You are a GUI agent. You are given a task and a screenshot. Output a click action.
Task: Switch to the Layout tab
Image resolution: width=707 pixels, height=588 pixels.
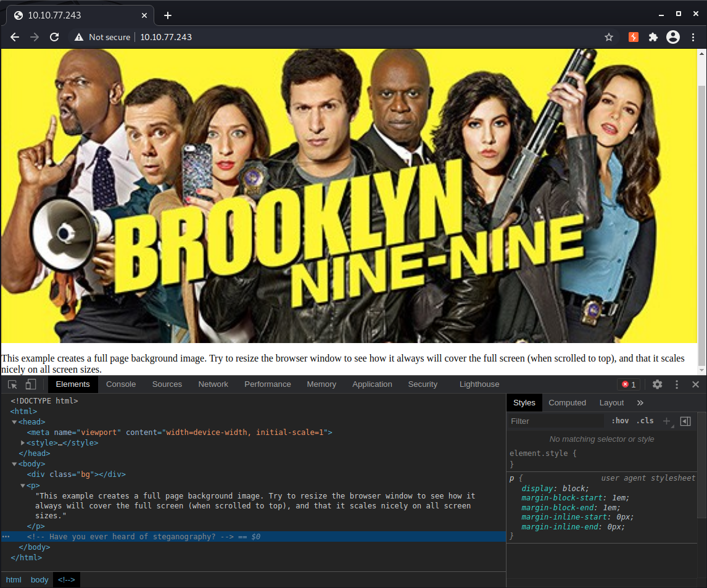(x=611, y=403)
